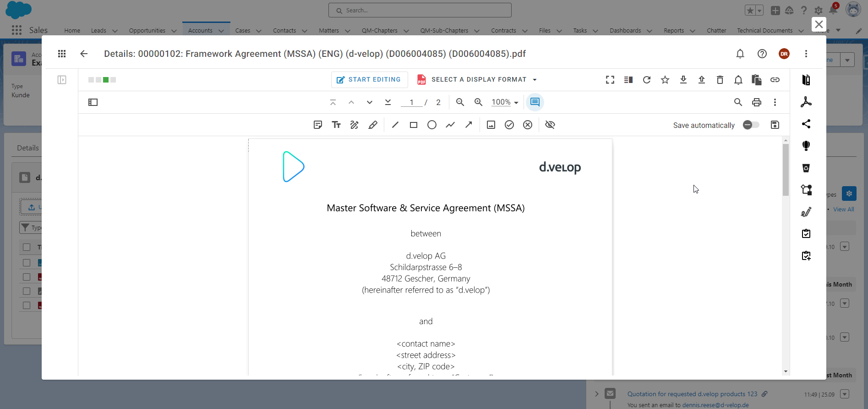Open the Select a Display Format dropdown
Viewport: 868px width, 409px height.
(477, 80)
